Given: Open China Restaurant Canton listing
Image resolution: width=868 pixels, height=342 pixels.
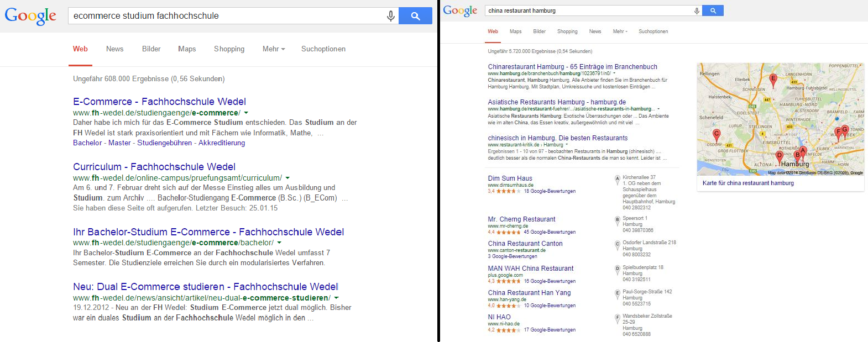Looking at the screenshot, I should 525,244.
